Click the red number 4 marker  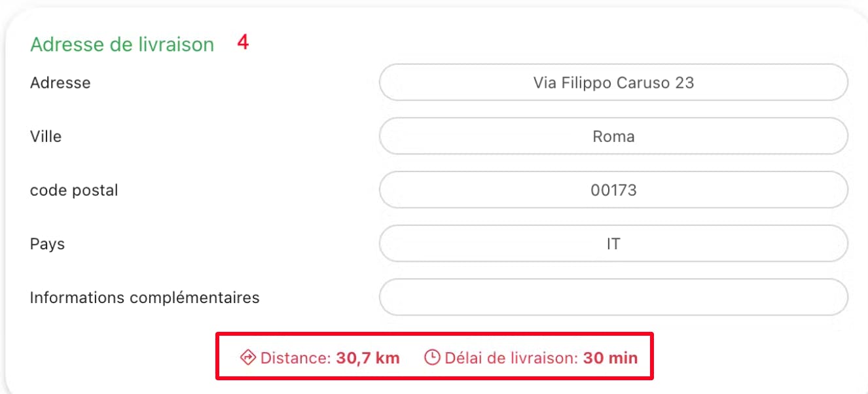pos(243,43)
